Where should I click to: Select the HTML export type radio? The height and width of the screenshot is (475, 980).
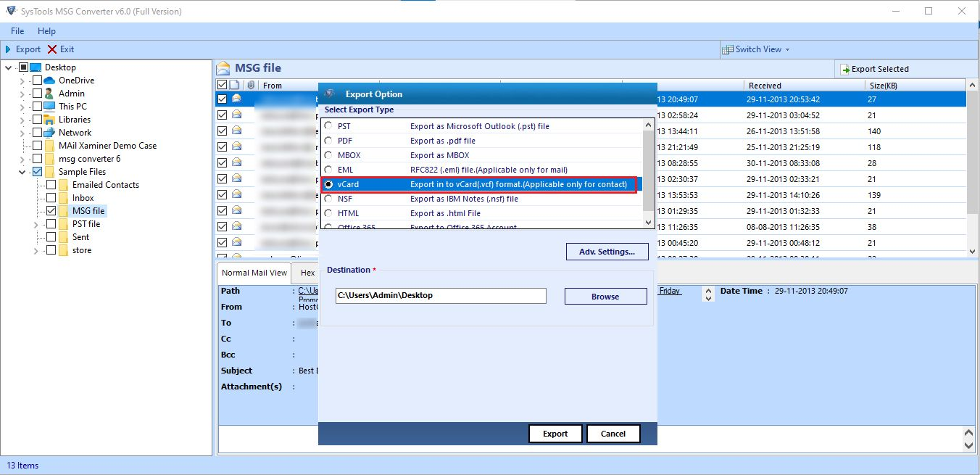(x=329, y=213)
